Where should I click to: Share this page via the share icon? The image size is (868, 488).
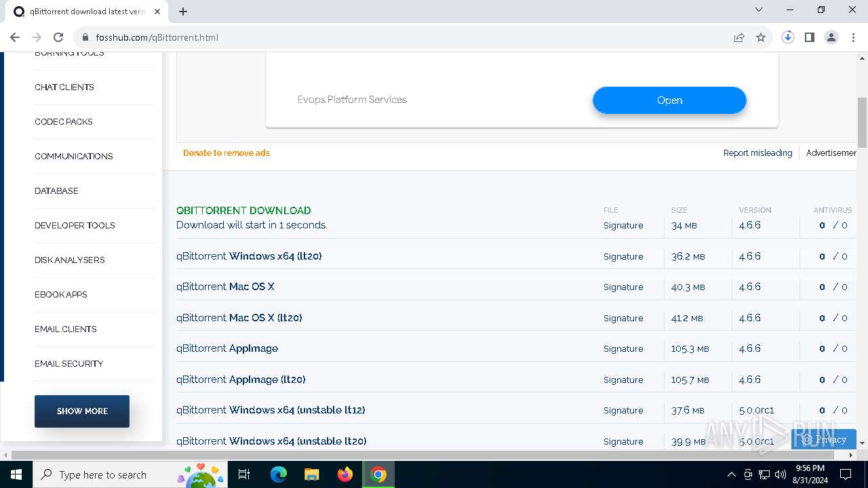pyautogui.click(x=739, y=37)
